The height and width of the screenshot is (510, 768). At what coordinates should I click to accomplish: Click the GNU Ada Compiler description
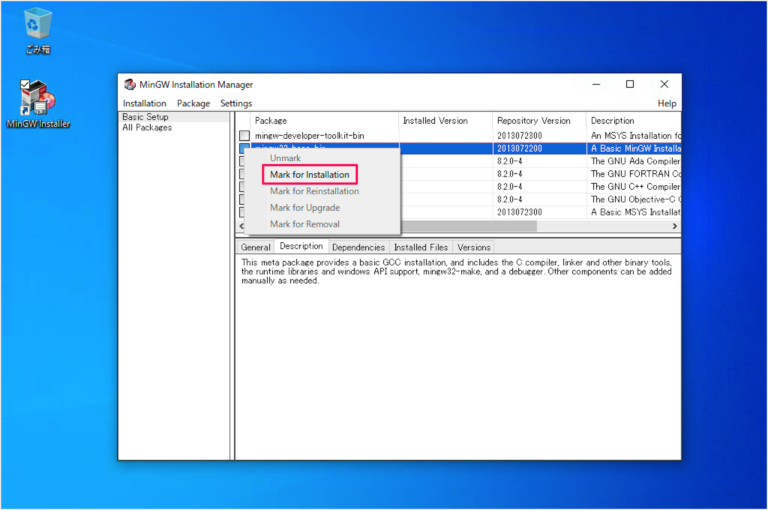[635, 161]
